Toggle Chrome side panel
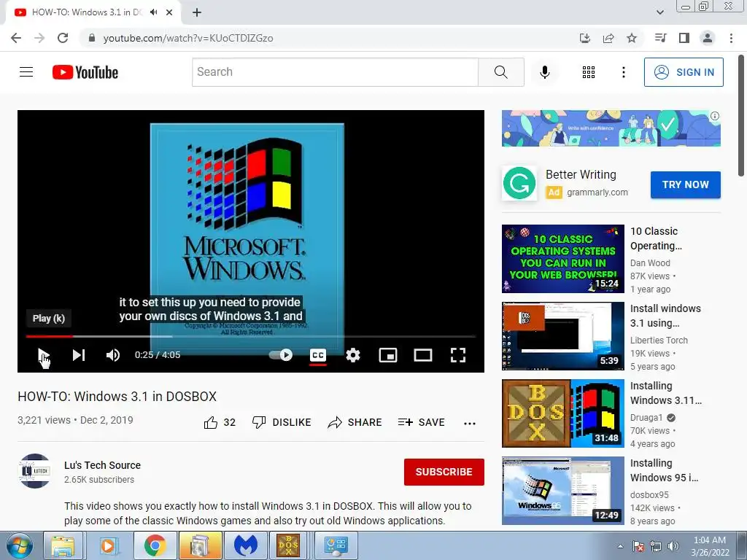The image size is (747, 560). 684,38
